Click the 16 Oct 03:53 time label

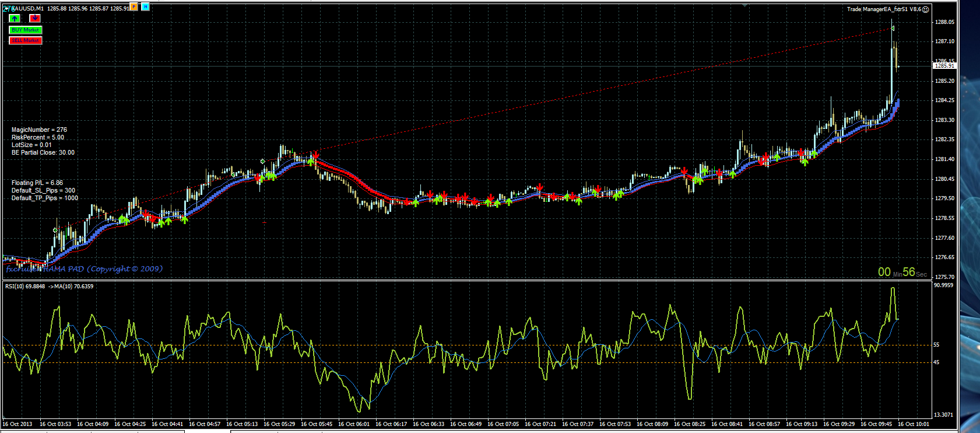pyautogui.click(x=55, y=424)
